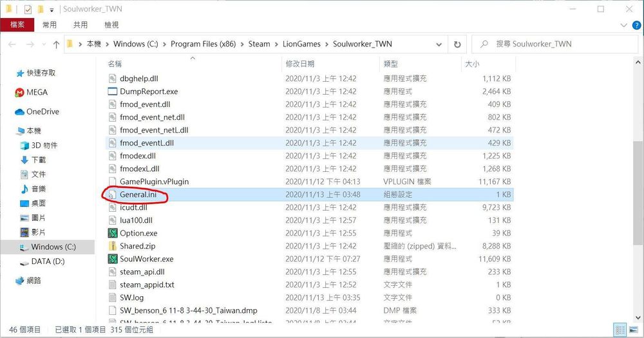Select the fmod_event_net.dll file icon
The height and width of the screenshot is (338, 644).
point(112,117)
